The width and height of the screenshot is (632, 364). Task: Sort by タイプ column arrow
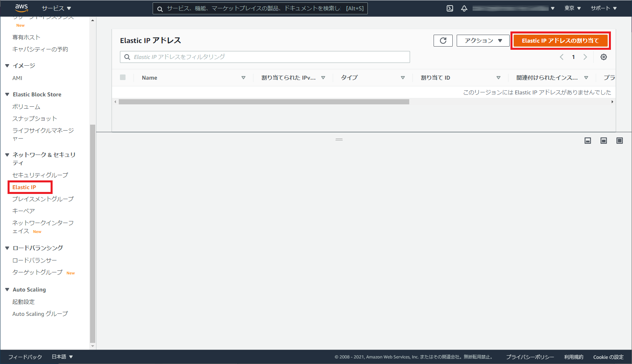pyautogui.click(x=403, y=78)
